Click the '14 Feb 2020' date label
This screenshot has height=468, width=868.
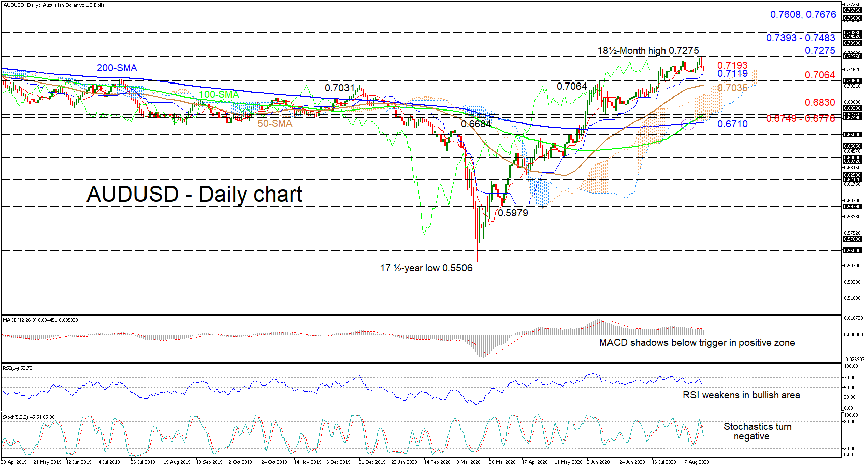[437, 462]
